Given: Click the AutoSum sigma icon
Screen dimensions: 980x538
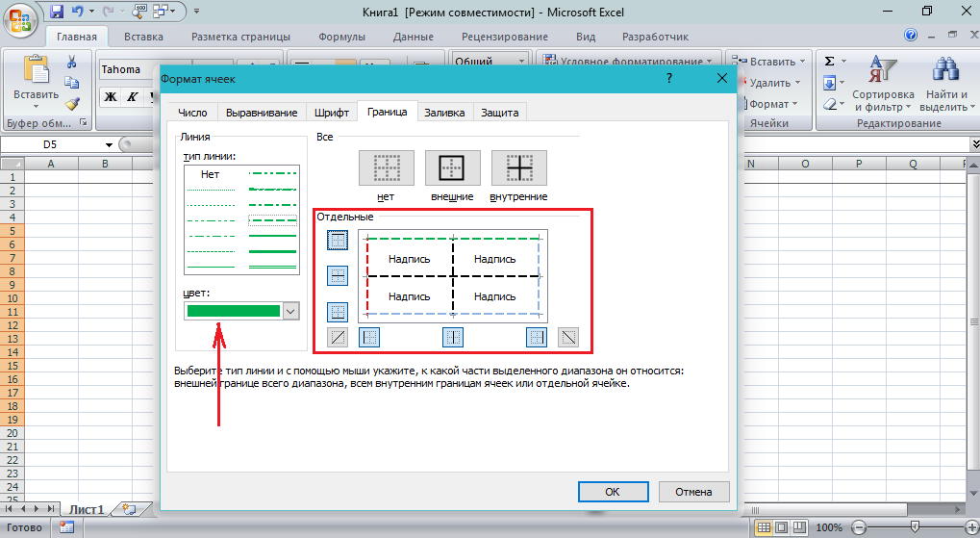Looking at the screenshot, I should [829, 61].
